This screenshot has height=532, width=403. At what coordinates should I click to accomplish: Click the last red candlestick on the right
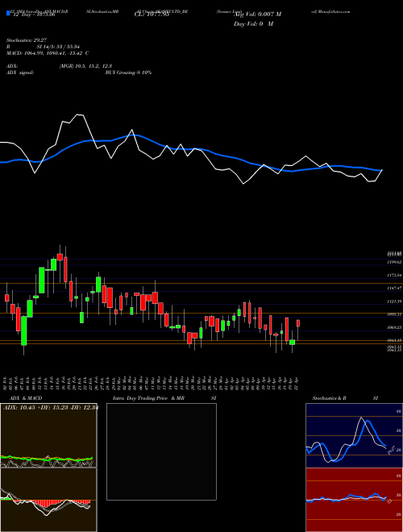[x=298, y=323]
